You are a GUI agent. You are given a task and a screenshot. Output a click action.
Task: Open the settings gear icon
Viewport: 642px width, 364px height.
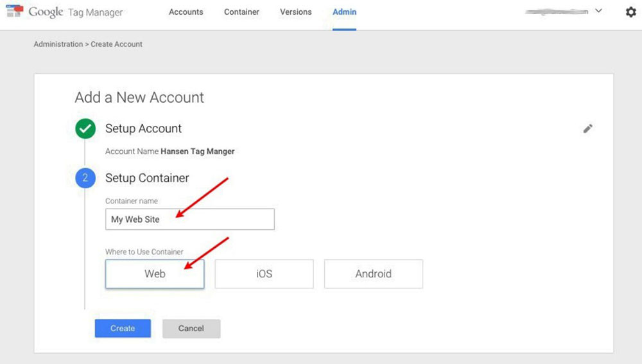click(x=631, y=12)
